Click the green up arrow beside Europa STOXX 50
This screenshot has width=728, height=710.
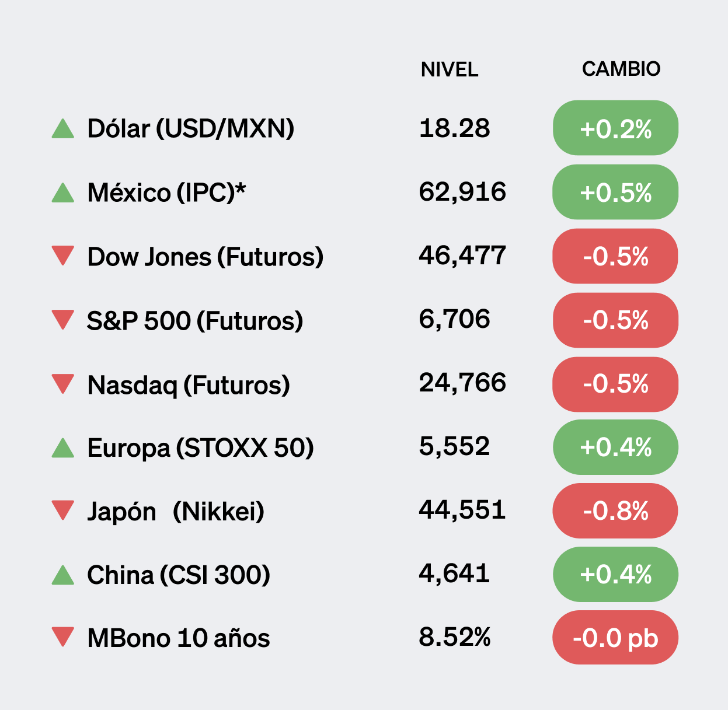click(x=63, y=449)
